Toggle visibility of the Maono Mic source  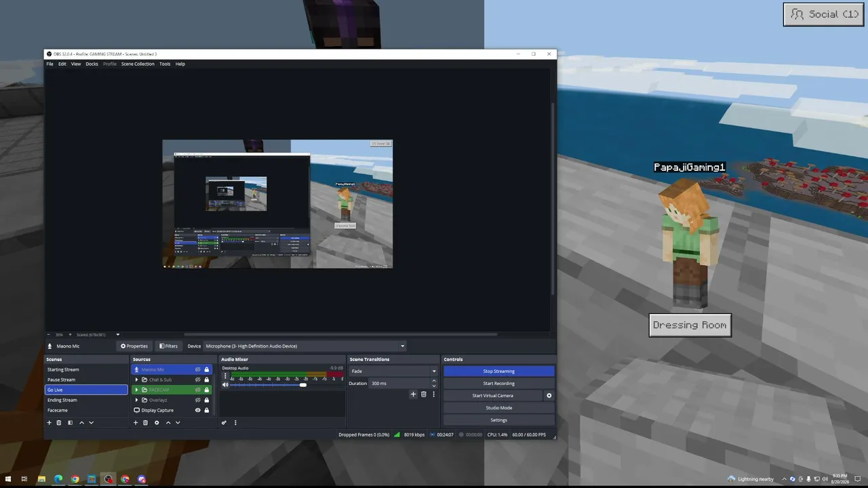198,369
